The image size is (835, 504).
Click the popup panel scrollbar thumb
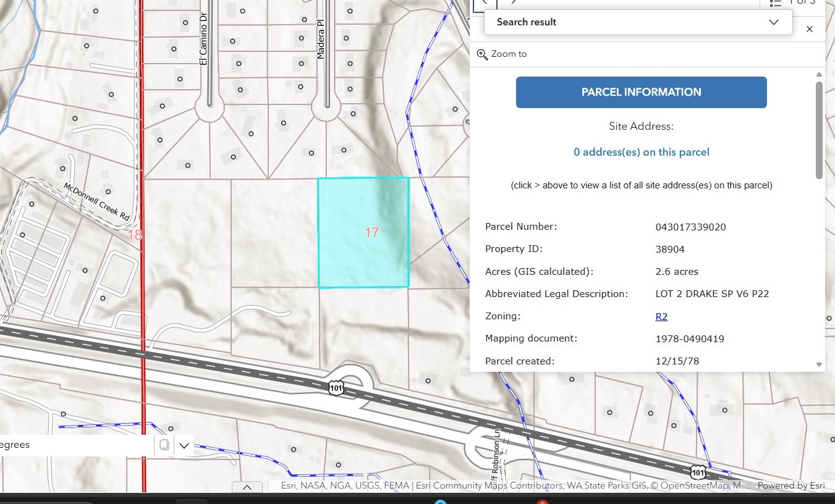(820, 130)
